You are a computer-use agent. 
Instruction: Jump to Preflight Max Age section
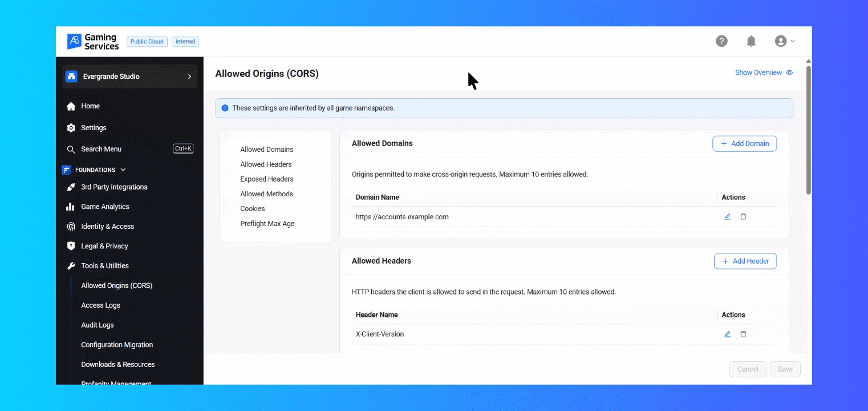[x=267, y=224]
